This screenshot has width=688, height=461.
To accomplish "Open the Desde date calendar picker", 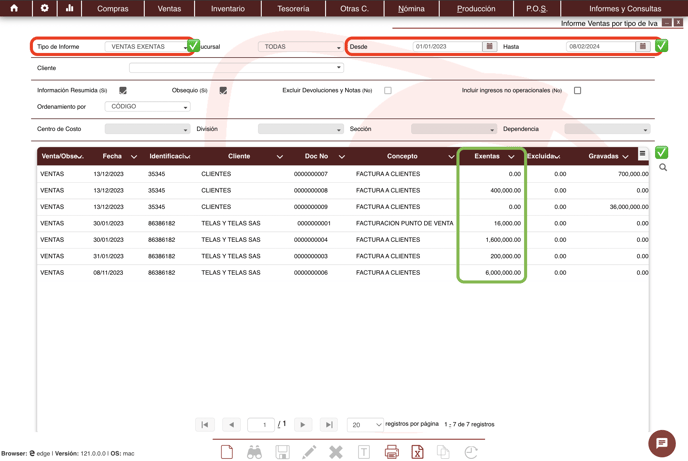I will [489, 46].
